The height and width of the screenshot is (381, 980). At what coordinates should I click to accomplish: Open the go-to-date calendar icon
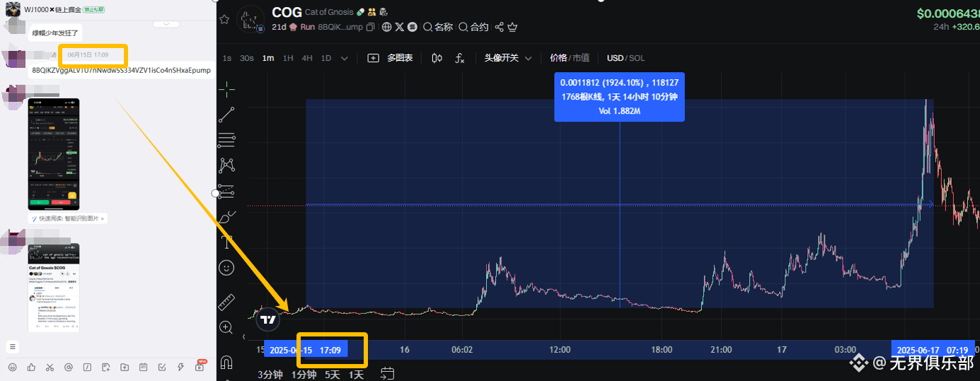387,373
